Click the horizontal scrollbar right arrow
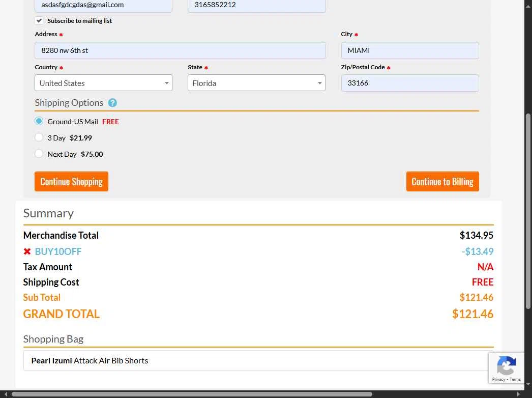The height and width of the screenshot is (398, 532). [x=518, y=394]
